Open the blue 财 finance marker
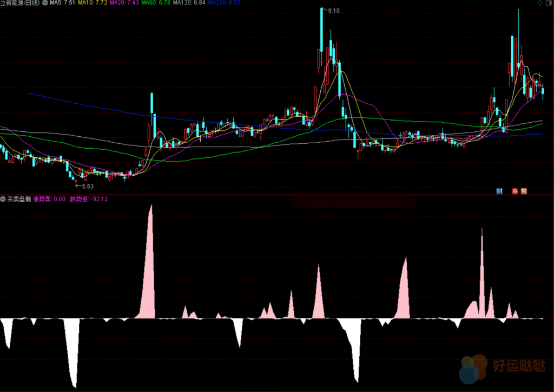 [499, 191]
